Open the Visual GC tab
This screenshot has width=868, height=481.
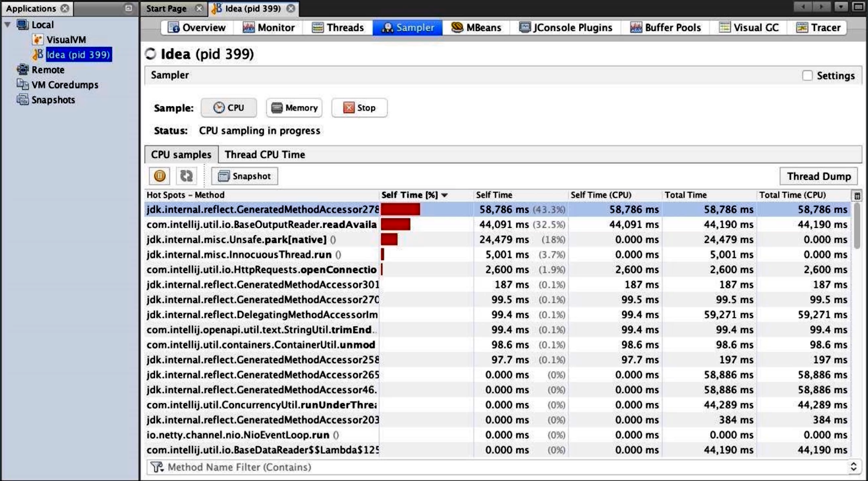[x=749, y=28]
